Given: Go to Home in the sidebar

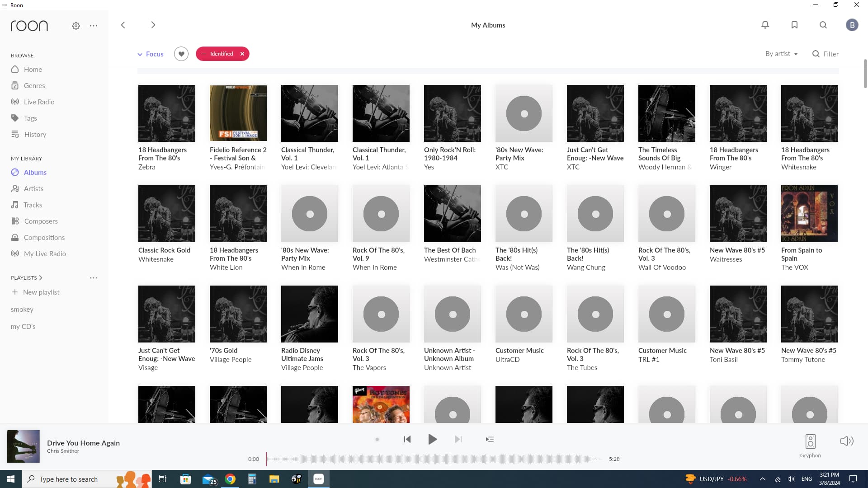Looking at the screenshot, I should 27,69.
